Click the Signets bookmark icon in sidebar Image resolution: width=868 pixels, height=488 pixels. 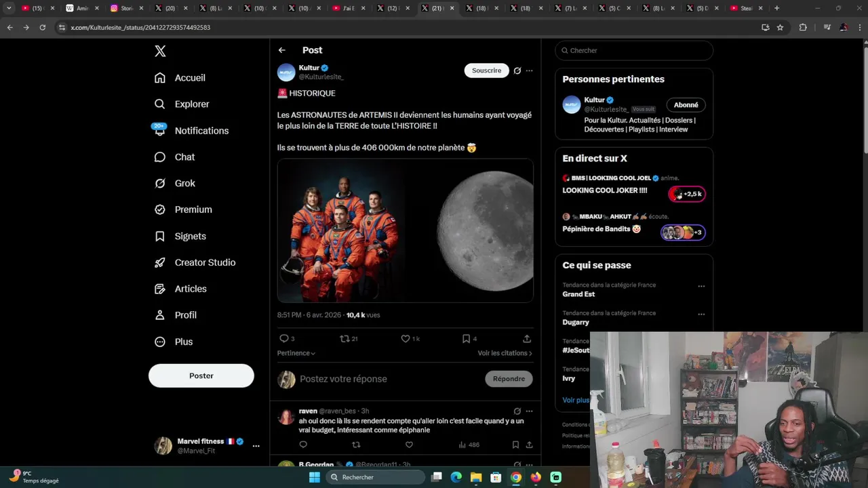point(160,237)
